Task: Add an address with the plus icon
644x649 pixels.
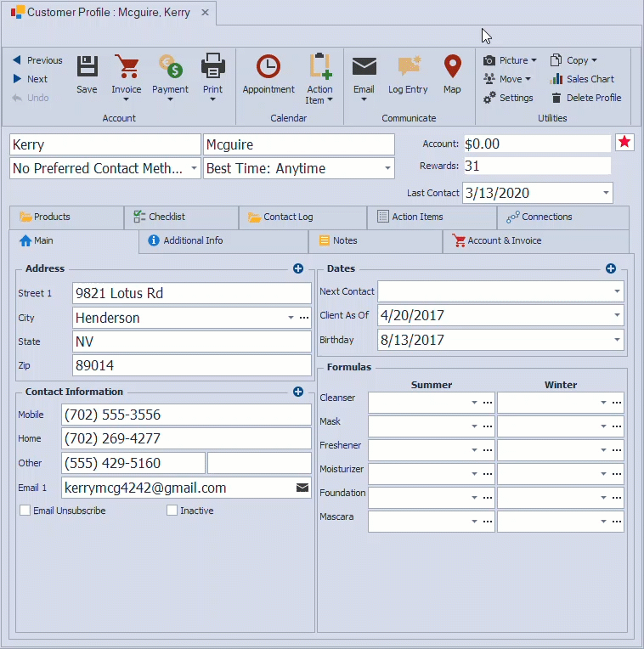Action: point(298,268)
